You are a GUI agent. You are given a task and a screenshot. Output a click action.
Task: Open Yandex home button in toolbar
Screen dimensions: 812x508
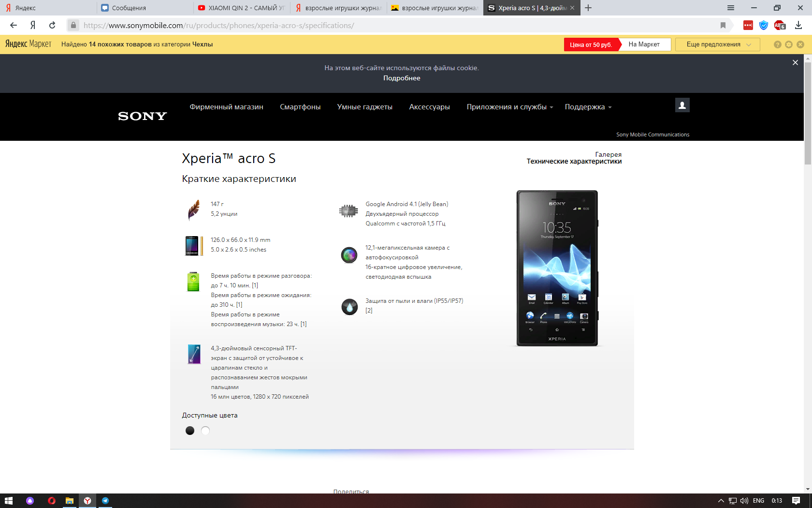click(x=33, y=25)
